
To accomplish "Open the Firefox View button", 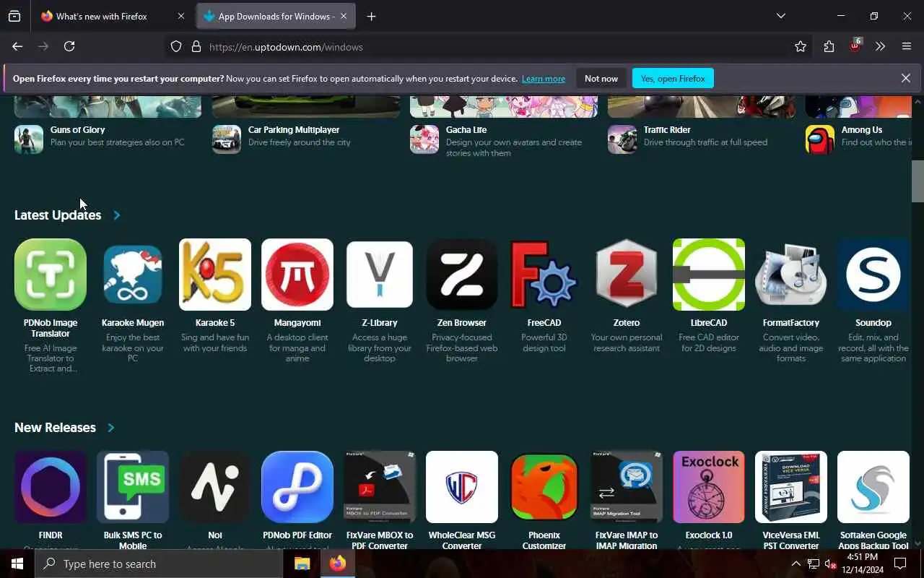I will click(x=14, y=16).
